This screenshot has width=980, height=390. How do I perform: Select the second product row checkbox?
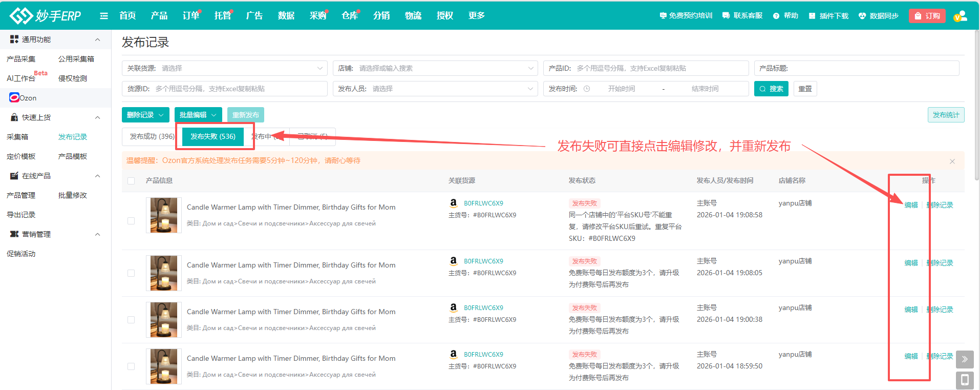(x=131, y=273)
